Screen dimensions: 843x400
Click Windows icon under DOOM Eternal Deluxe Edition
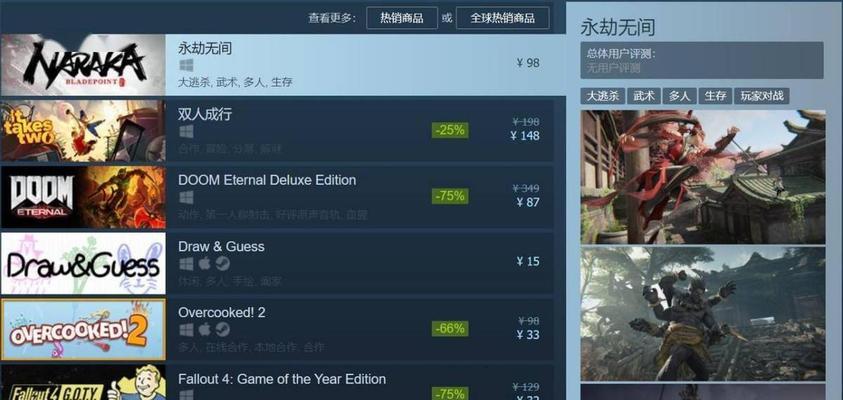point(187,198)
